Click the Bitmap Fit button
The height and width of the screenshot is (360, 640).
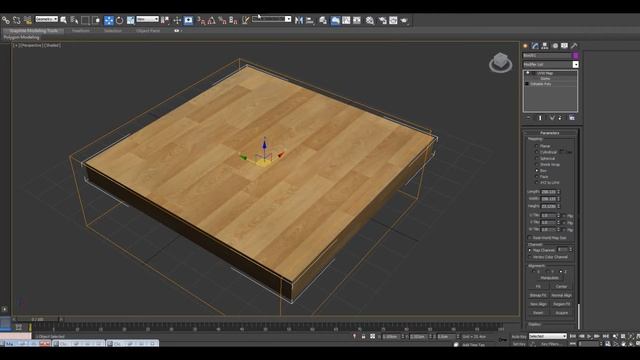point(538,295)
